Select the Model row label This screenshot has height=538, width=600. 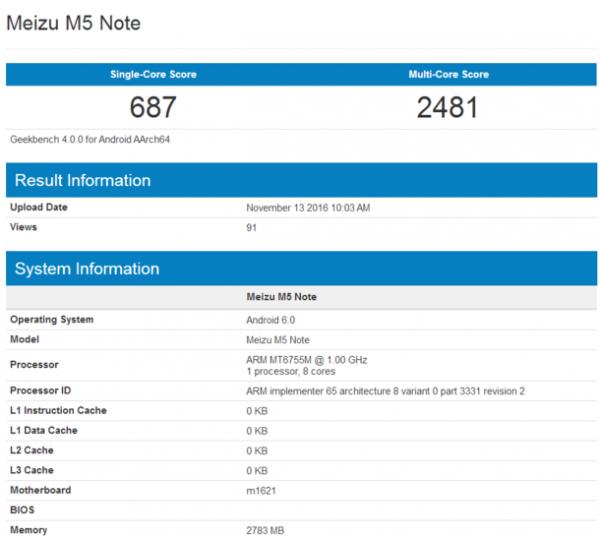pyautogui.click(x=24, y=339)
